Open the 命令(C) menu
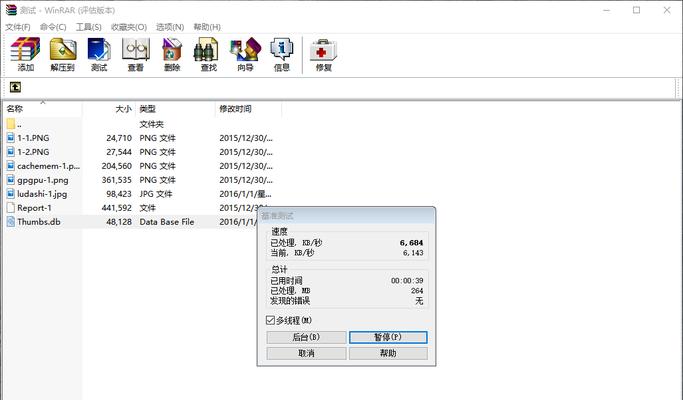Screen dimensions: 683x400 point(53,27)
